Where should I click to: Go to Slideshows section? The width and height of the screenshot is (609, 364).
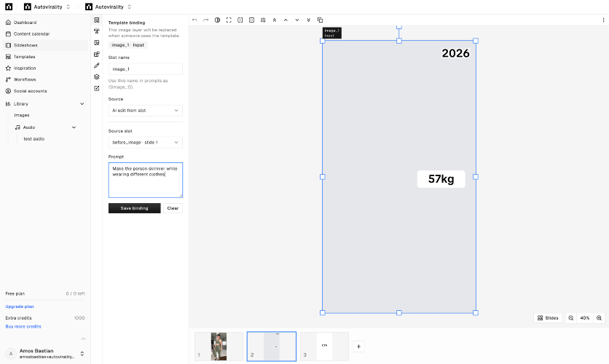pos(45,45)
